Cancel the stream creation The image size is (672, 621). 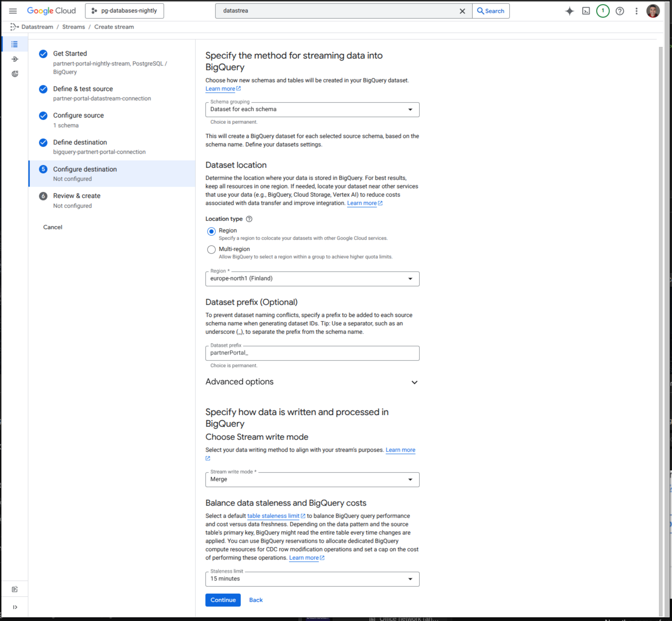pyautogui.click(x=53, y=227)
